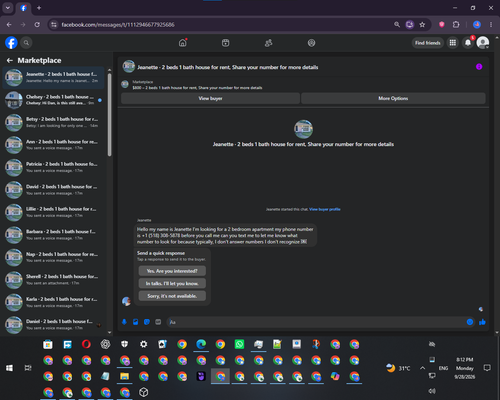The height and width of the screenshot is (400, 500).
Task: Open the Jeanette conversation in list
Action: [x=53, y=77]
